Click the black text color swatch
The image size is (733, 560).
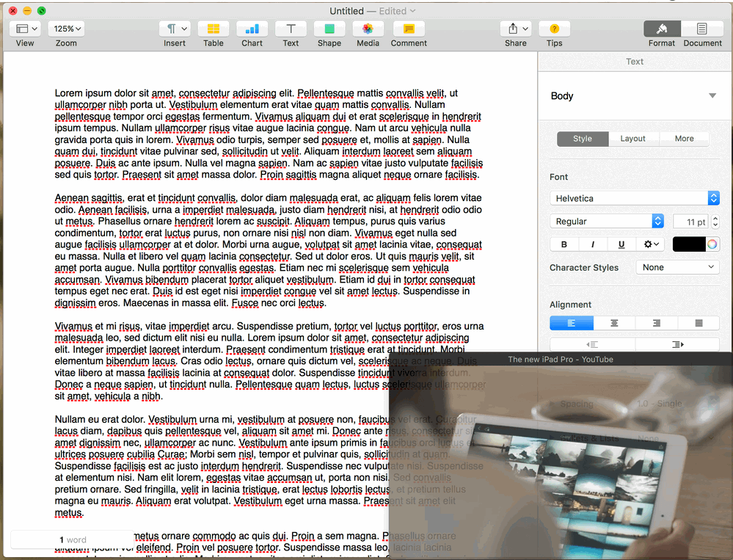tap(688, 244)
